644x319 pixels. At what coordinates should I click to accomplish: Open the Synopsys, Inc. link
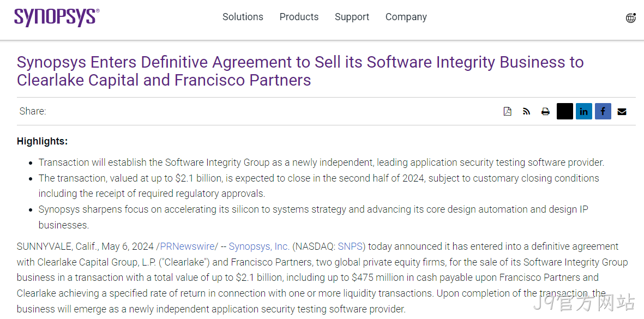pyautogui.click(x=259, y=246)
